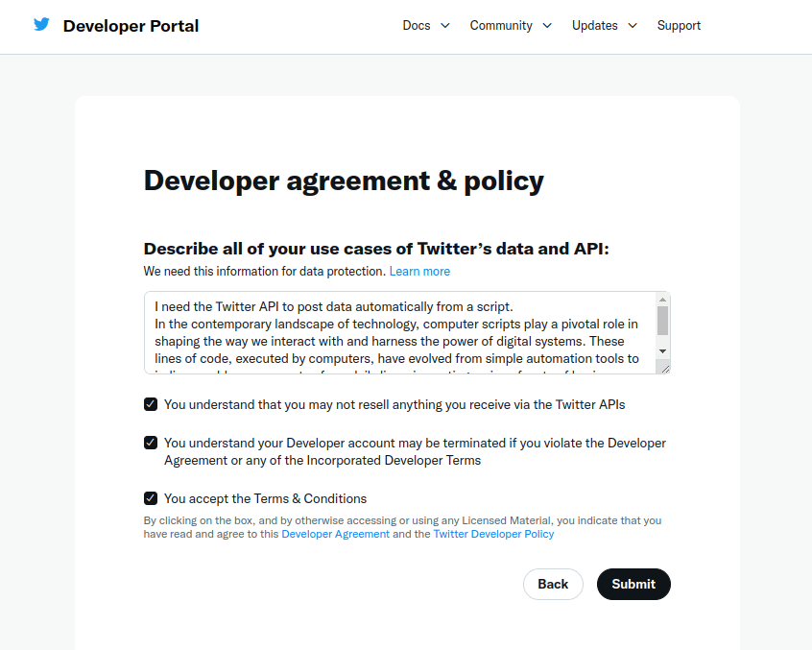Viewport: 812px width, 650px height.
Task: Open the dropdown arrow beside Community
Action: (x=547, y=26)
